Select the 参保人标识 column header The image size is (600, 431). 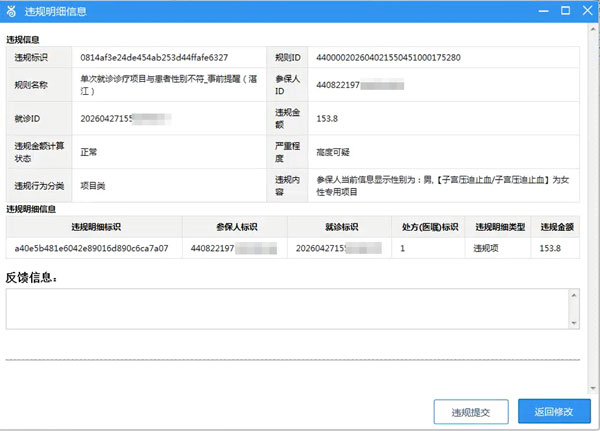coord(236,227)
